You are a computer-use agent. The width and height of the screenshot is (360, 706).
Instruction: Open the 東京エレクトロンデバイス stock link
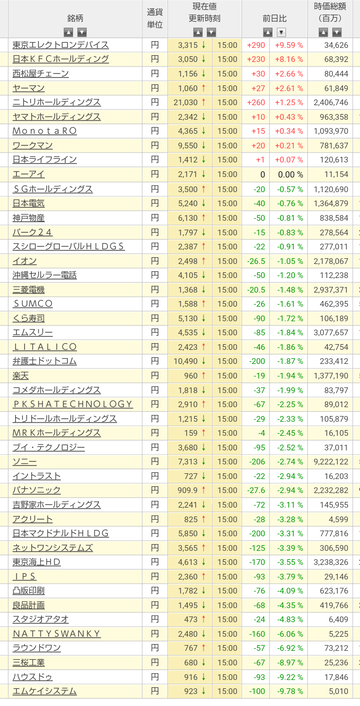point(60,45)
